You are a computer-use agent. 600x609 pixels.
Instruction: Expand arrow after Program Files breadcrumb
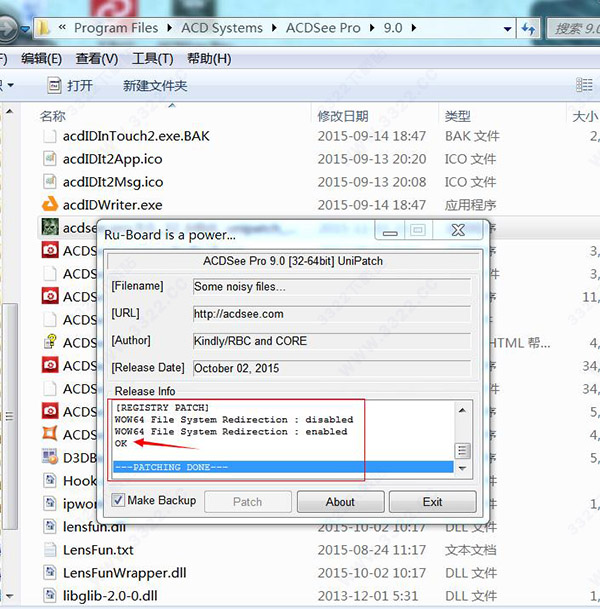pyautogui.click(x=169, y=28)
